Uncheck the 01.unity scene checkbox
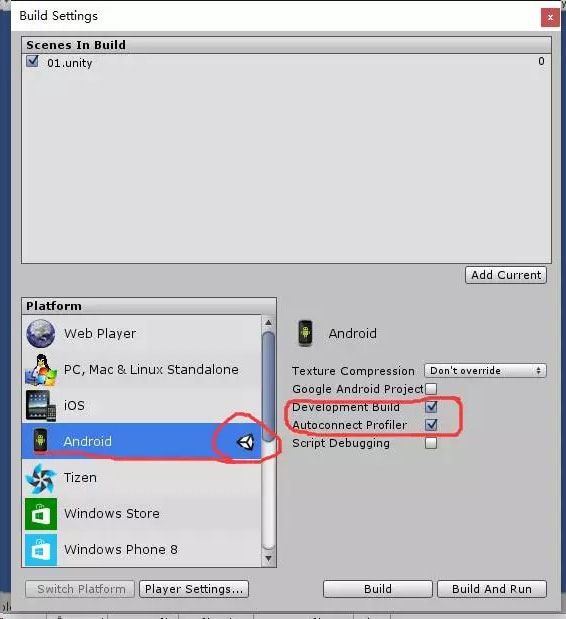Screen dimensions: 566x619 click(x=32, y=61)
